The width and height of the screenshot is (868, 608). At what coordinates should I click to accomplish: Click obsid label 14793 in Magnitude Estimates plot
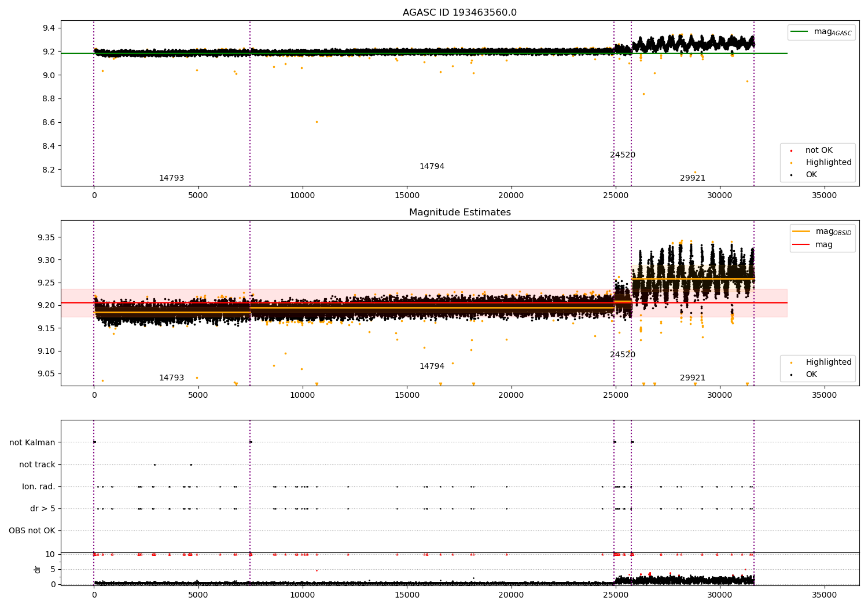click(x=171, y=378)
